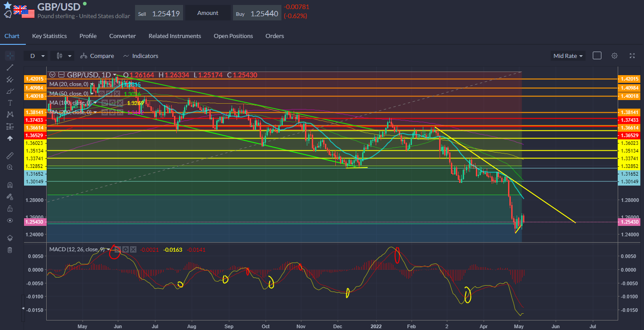Click the Sell 1.25419 button
The height and width of the screenshot is (330, 644).
point(159,13)
